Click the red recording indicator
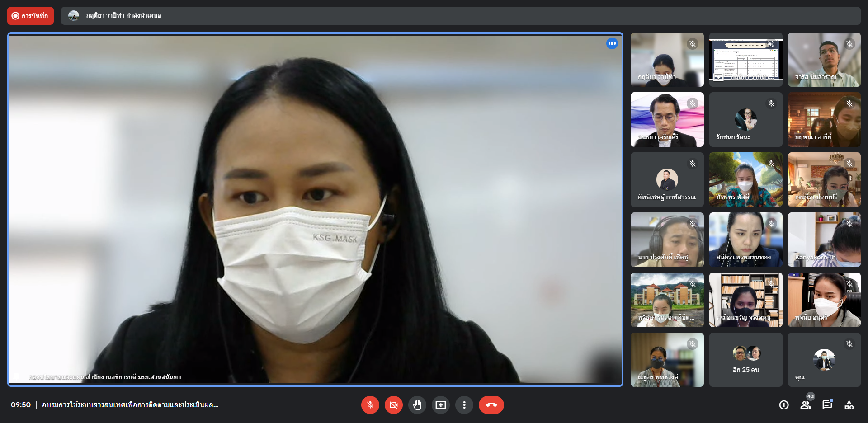Viewport: 868px width, 423px height. tap(30, 16)
